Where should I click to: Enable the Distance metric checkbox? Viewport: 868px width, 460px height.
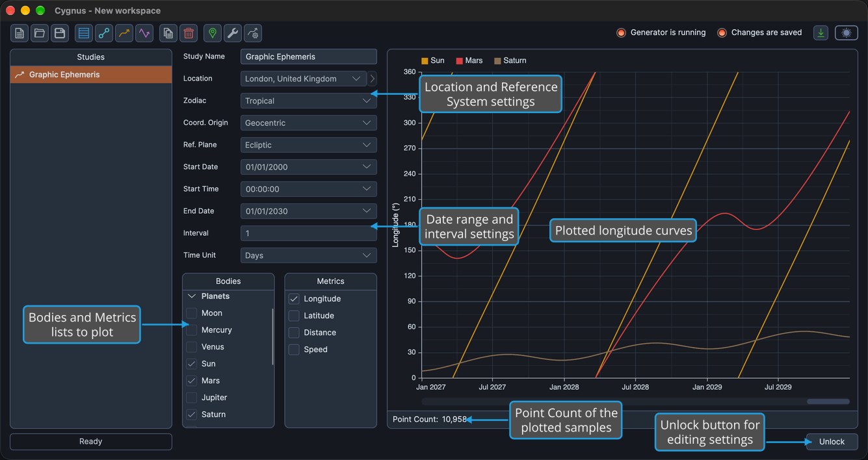[294, 333]
